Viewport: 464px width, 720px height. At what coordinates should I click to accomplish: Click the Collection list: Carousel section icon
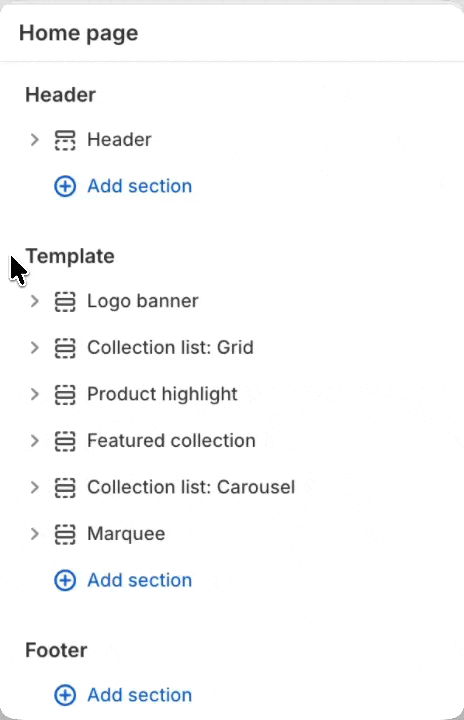(65, 488)
